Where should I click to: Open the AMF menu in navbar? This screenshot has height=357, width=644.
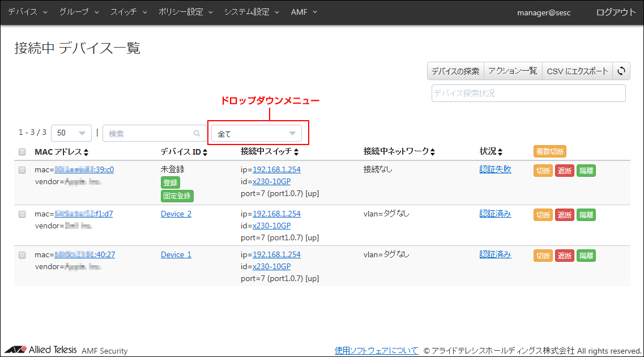pos(303,12)
